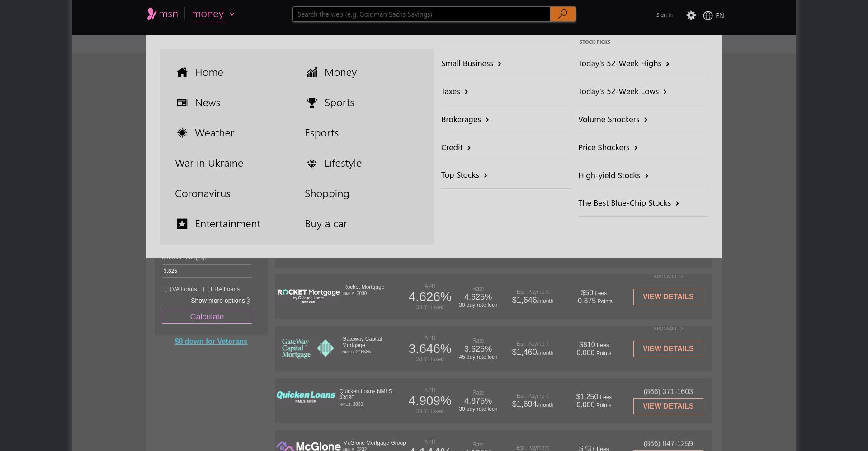Click the MSN butterfly logo
This screenshot has width=868, height=451.
coord(151,14)
